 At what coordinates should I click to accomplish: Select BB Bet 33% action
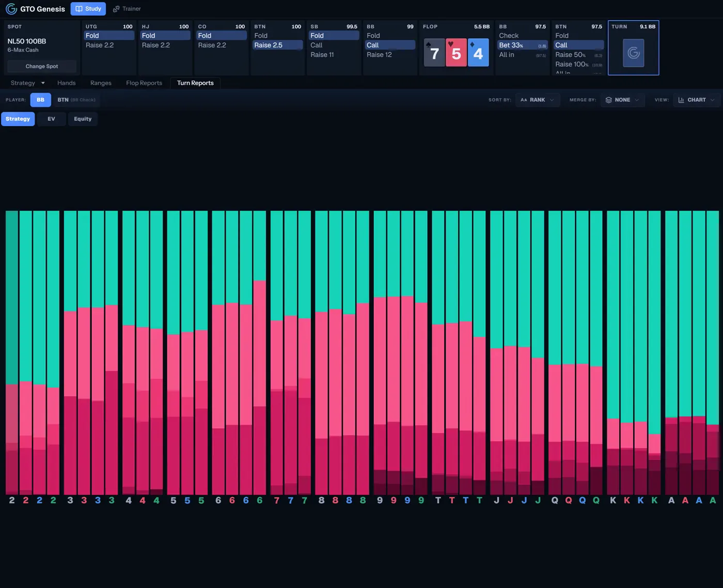[523, 45]
